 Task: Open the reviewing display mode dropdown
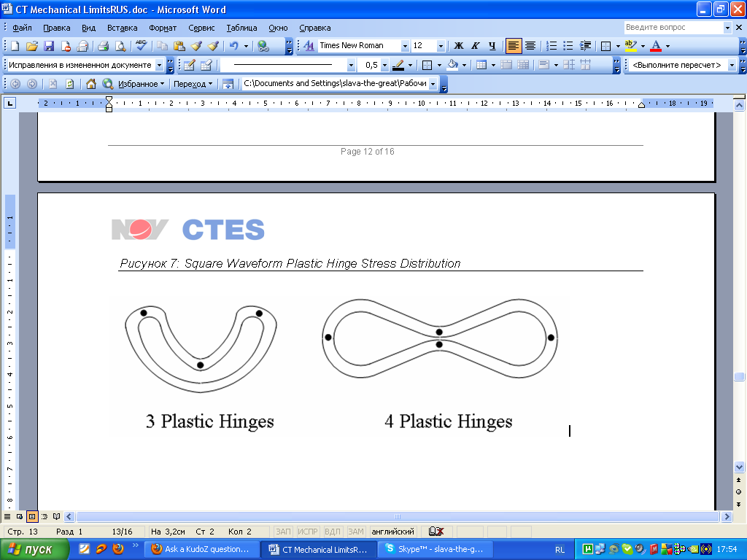point(160,65)
